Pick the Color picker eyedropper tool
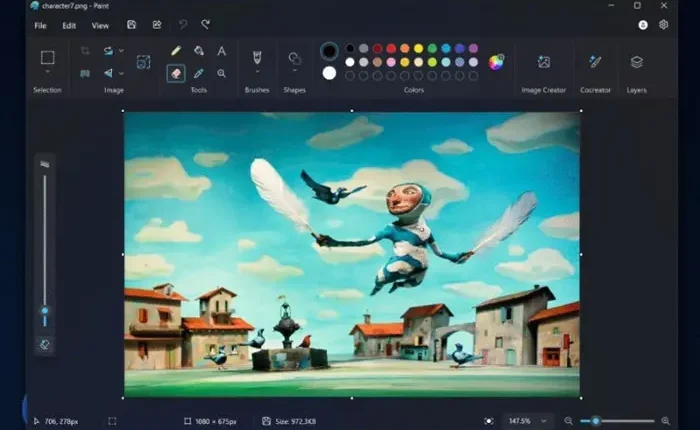Viewport: 700px width, 430px height. pyautogui.click(x=199, y=73)
